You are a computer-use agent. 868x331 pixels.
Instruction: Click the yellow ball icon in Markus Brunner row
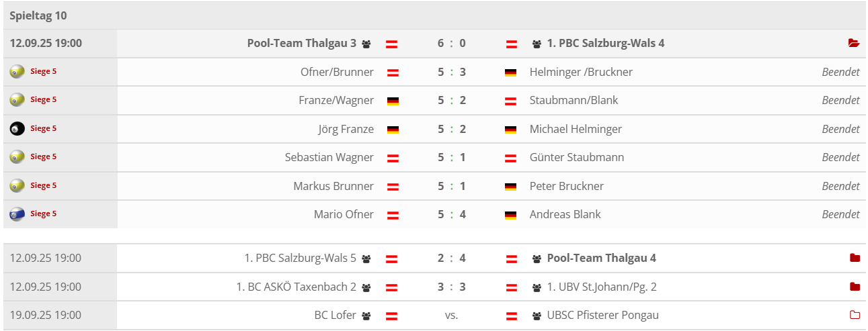click(17, 185)
